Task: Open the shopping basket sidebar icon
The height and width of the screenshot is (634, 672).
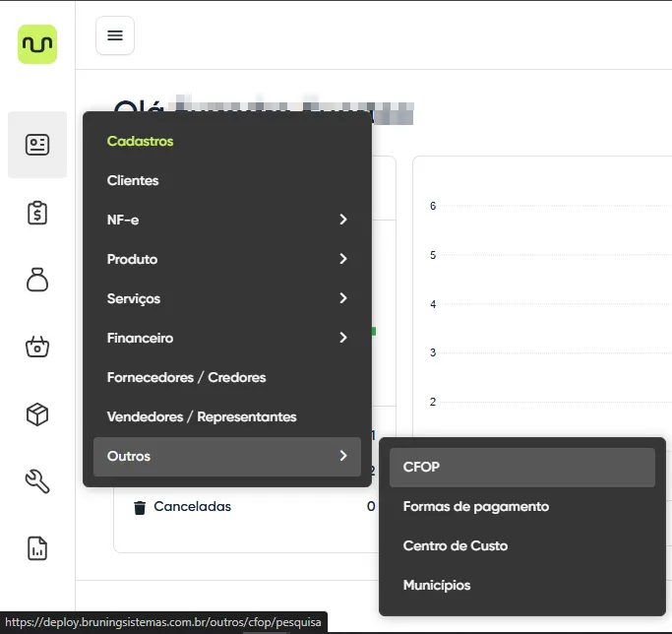Action: tap(37, 347)
